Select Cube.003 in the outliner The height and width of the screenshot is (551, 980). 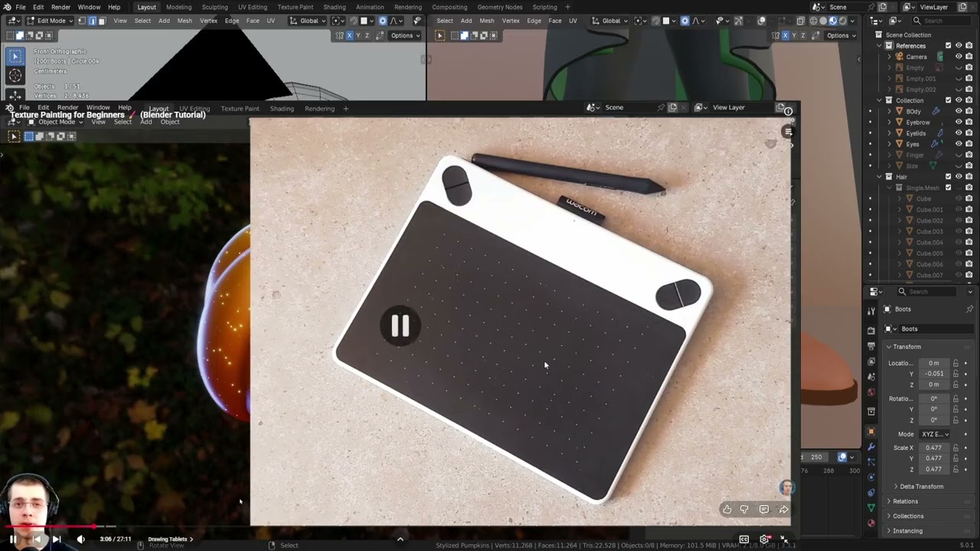click(x=929, y=231)
